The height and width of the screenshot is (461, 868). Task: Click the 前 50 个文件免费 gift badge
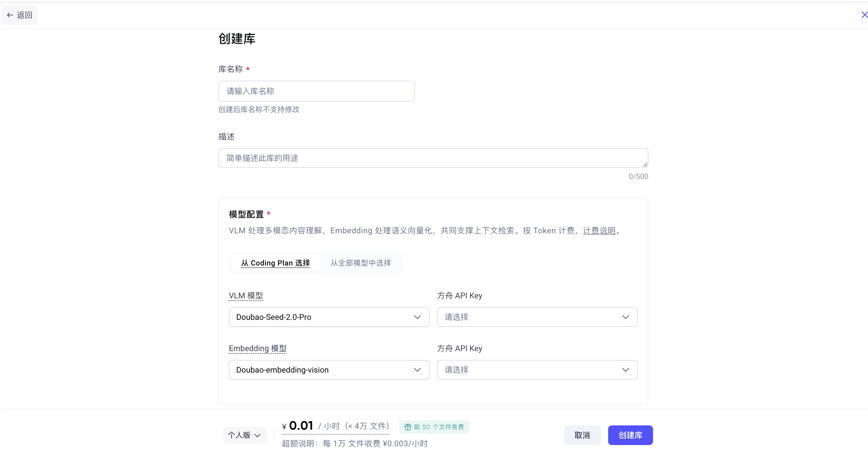434,427
